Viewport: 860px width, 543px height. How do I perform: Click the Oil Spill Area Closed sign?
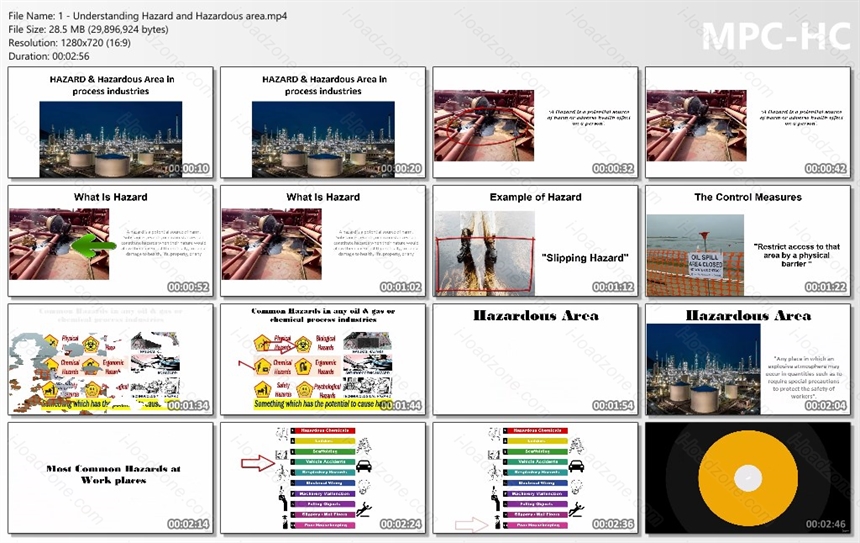(x=705, y=264)
